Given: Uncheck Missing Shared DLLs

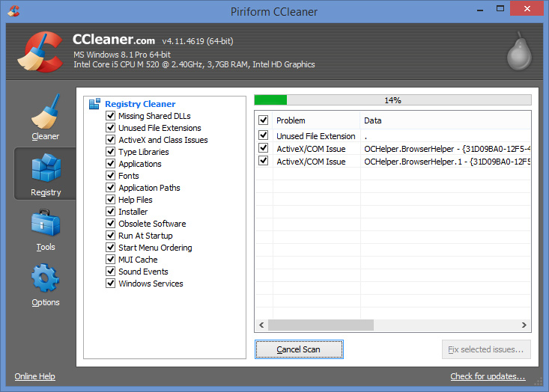Looking at the screenshot, I should click(110, 115).
